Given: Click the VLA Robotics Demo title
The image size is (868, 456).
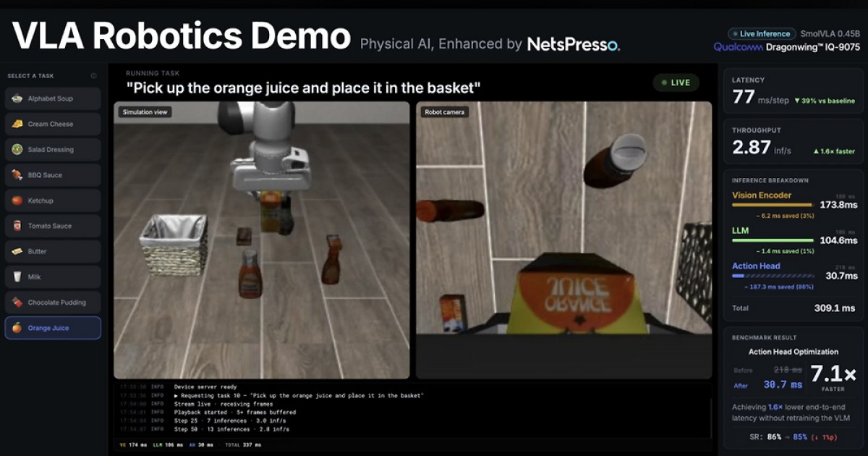Looking at the screenshot, I should point(181,36).
